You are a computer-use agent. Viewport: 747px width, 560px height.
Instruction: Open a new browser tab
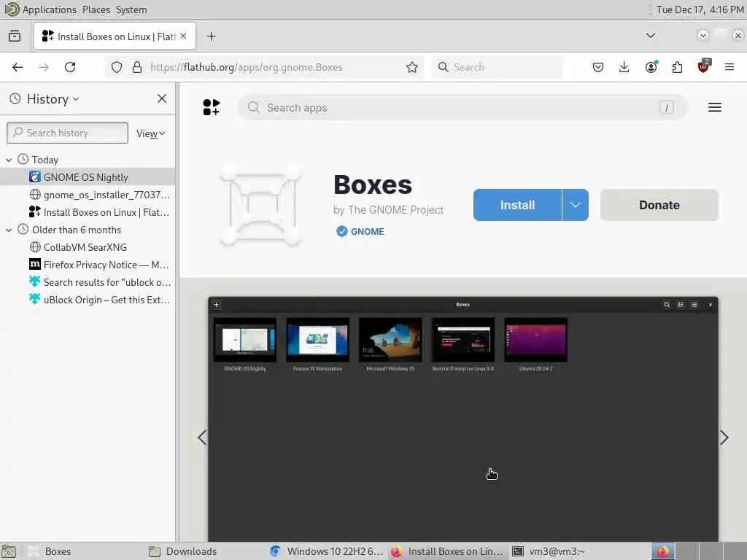coord(212,36)
